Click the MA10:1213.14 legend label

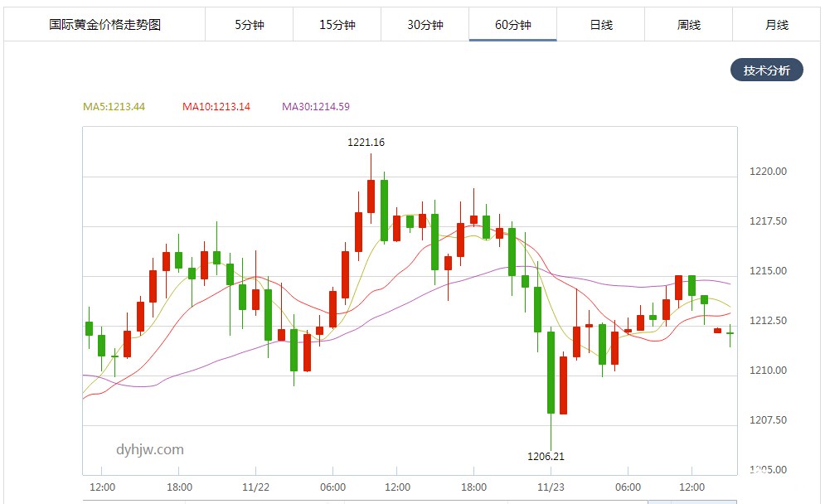click(216, 107)
